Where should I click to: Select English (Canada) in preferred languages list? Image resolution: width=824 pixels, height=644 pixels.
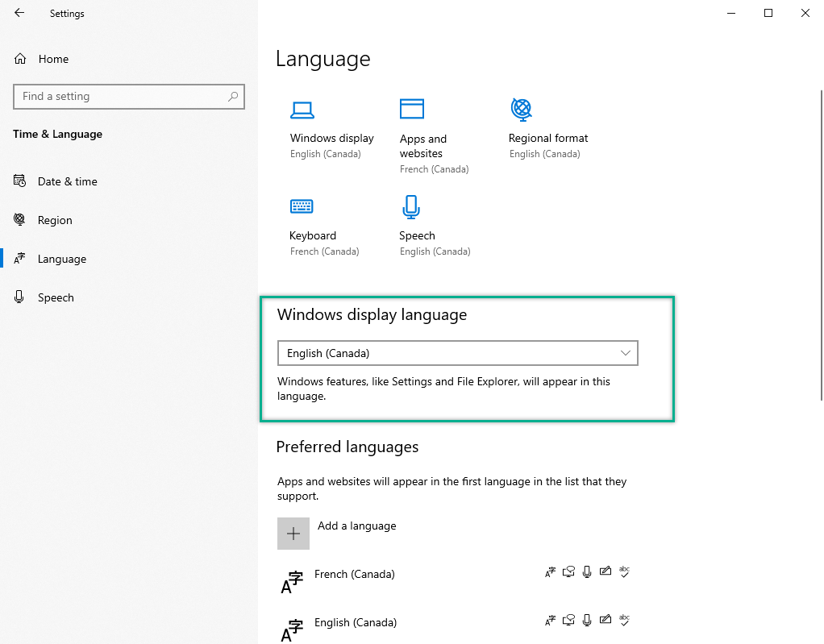[356, 623]
